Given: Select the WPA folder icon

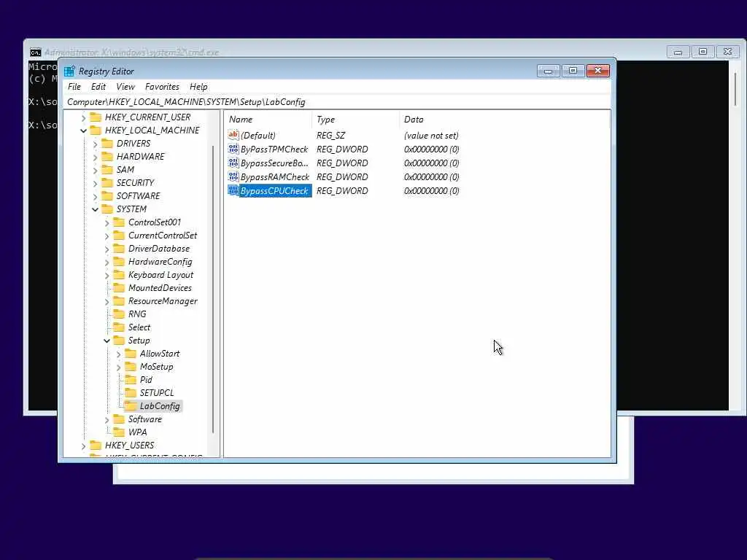Looking at the screenshot, I should (x=119, y=432).
